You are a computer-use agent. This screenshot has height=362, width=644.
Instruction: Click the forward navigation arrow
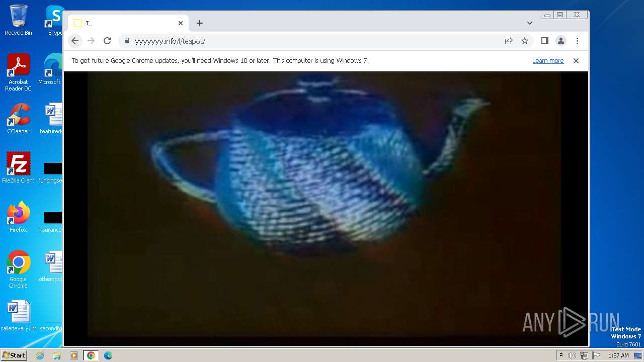[91, 41]
